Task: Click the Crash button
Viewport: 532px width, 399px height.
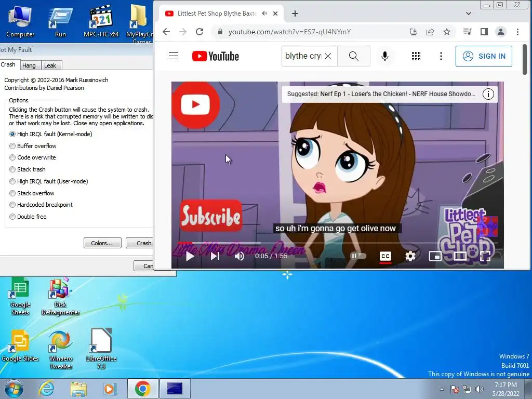Action: click(x=139, y=243)
